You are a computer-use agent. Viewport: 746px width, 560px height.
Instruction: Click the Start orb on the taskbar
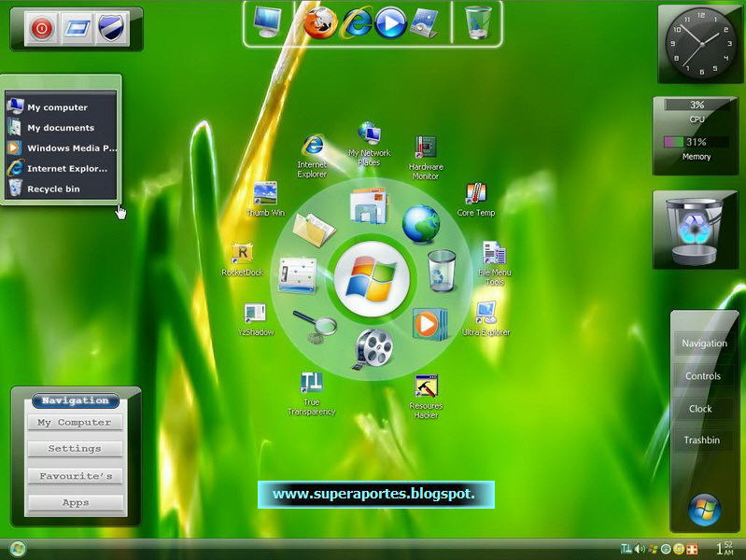click(x=17, y=549)
